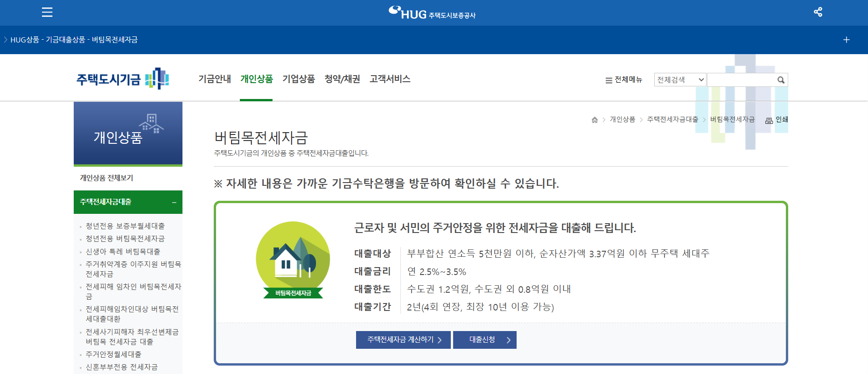Open 신생아 특례 버팀목대출
868x374 pixels.
click(x=123, y=252)
